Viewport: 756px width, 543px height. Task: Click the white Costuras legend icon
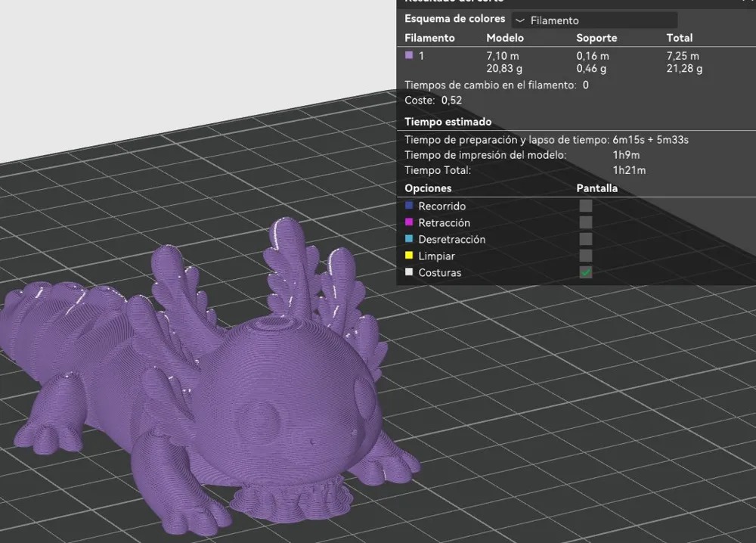pos(409,272)
